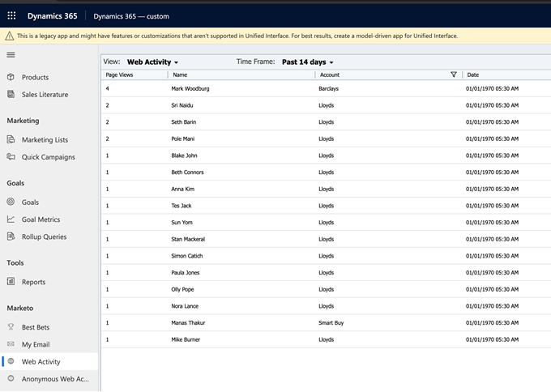Sort by the Date column header
This screenshot has width=551, height=392.
(473, 75)
